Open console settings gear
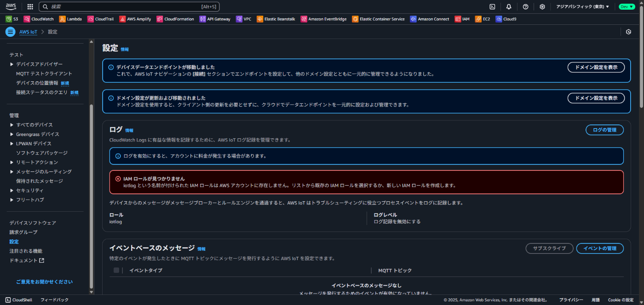Screen dimensions: 644x305 click(542, 6)
